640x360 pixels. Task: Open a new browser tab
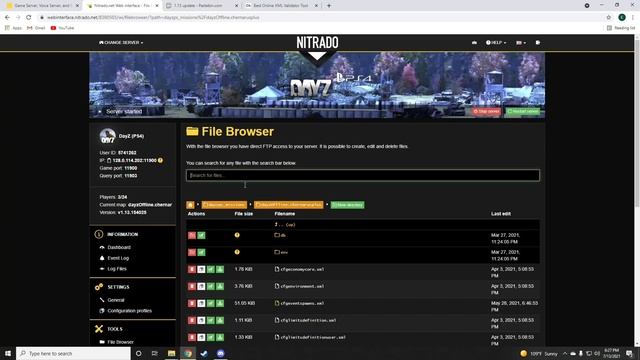(x=329, y=6)
